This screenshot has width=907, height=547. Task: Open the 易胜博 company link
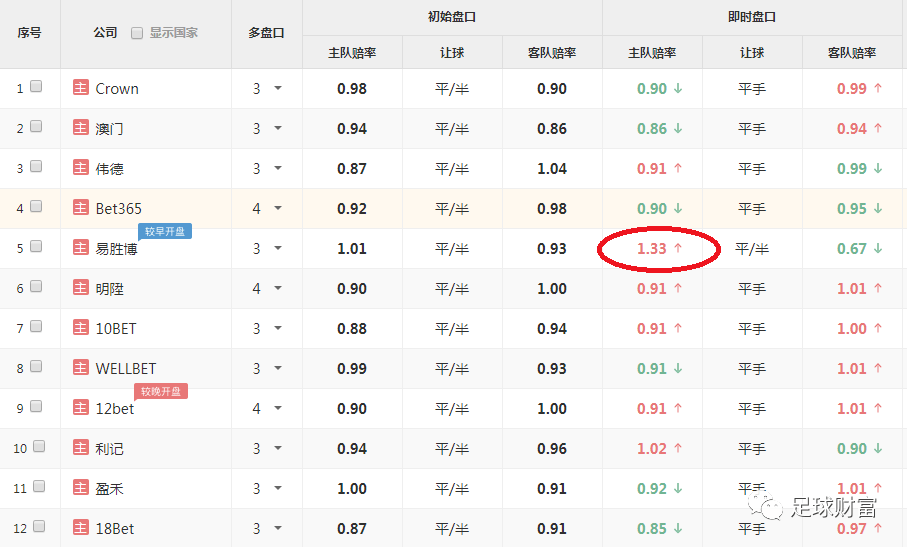116,249
